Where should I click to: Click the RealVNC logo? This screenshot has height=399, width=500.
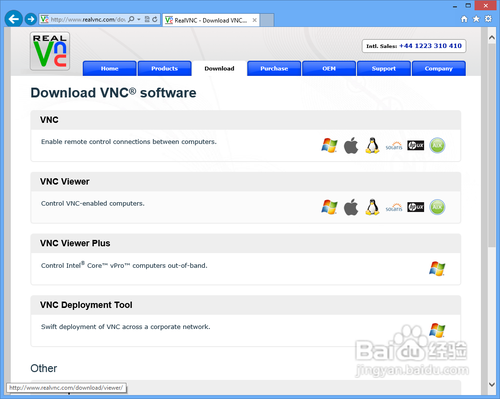pos(50,51)
